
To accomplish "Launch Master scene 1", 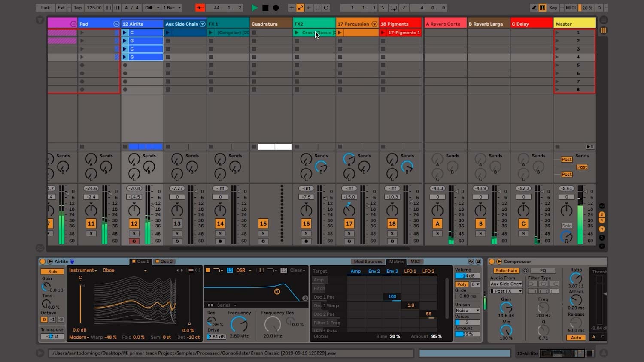I will (x=557, y=33).
